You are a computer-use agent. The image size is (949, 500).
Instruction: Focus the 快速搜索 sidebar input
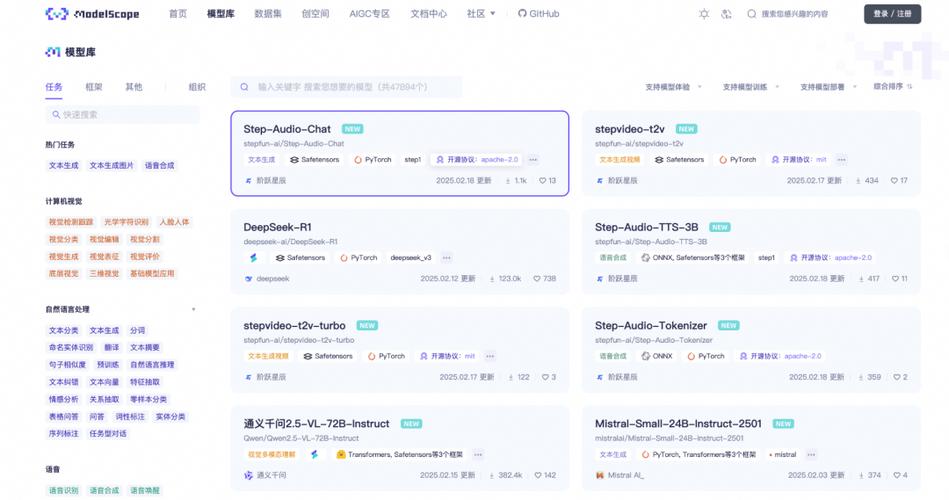[122, 114]
